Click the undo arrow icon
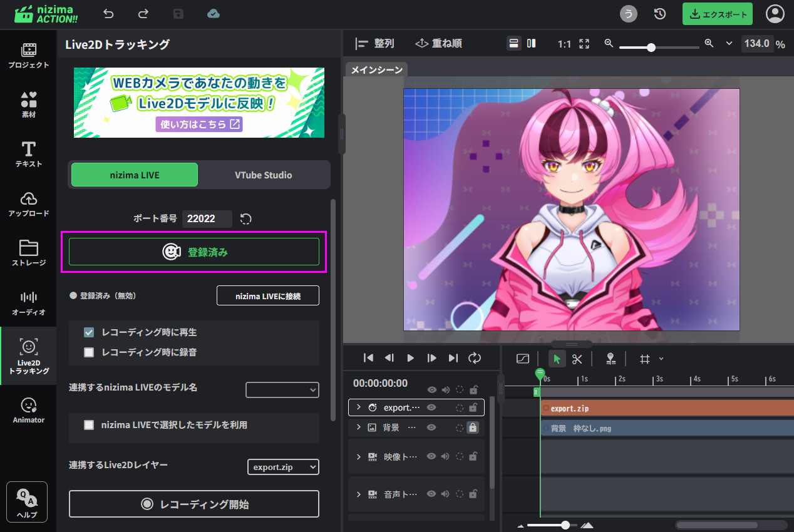The width and height of the screenshot is (794, 532). point(109,14)
